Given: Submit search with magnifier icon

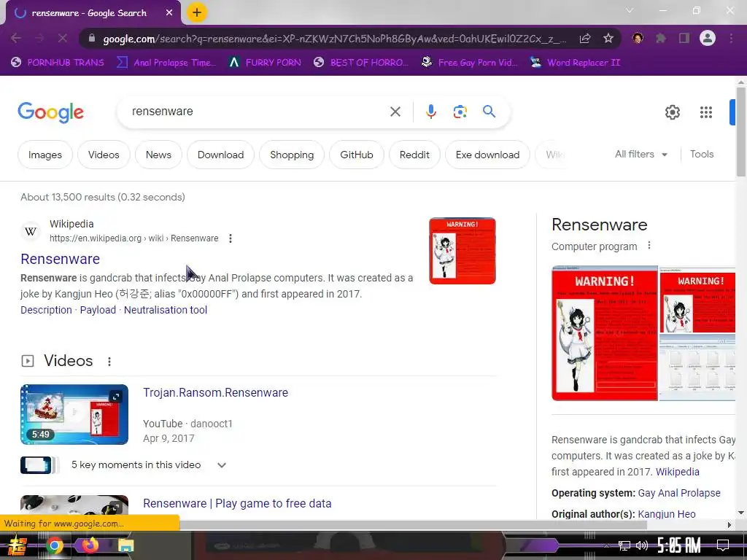Looking at the screenshot, I should pyautogui.click(x=489, y=112).
